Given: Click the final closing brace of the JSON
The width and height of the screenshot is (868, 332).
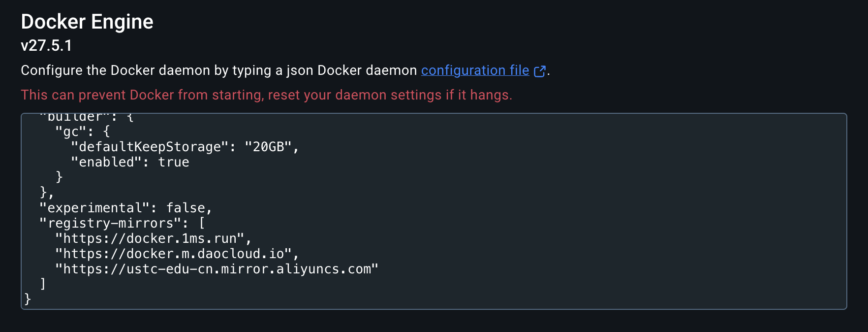Looking at the screenshot, I should [27, 299].
